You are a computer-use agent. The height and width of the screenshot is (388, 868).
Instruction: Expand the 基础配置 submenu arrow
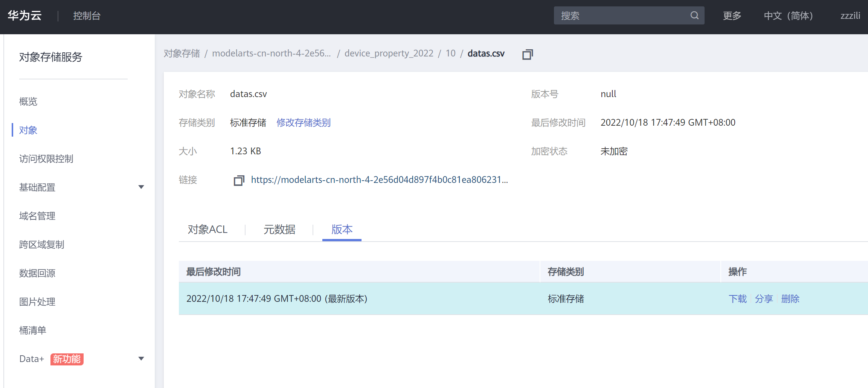pyautogui.click(x=141, y=187)
